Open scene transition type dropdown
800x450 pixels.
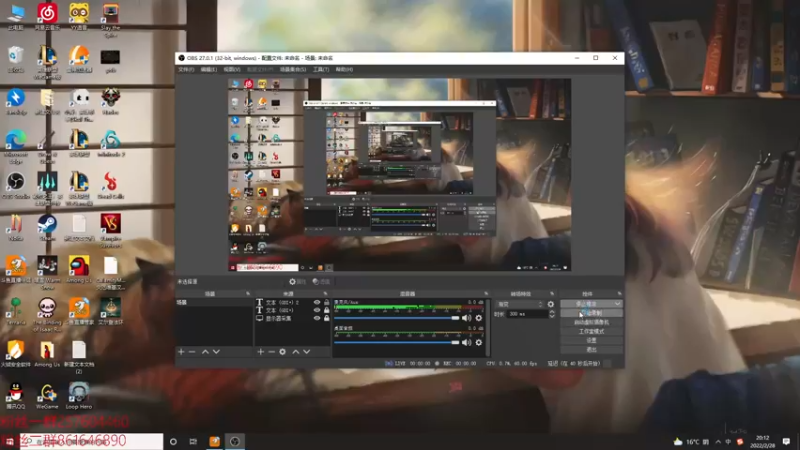[x=520, y=304]
